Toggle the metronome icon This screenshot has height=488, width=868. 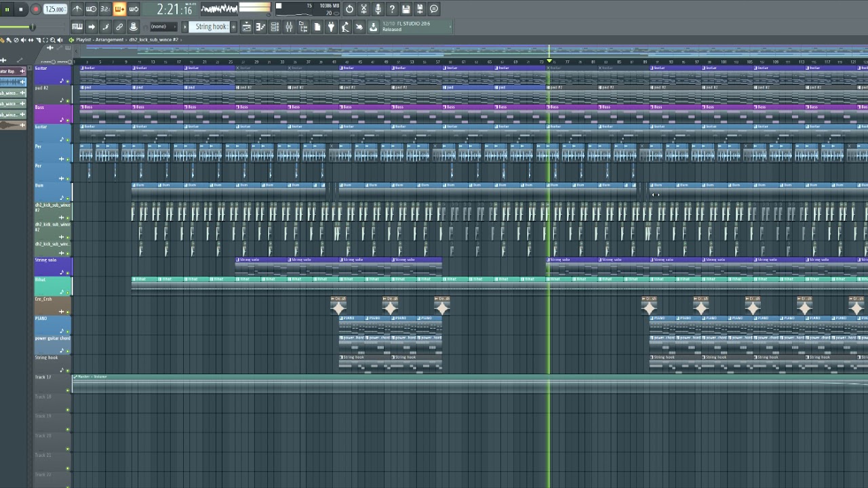point(77,9)
